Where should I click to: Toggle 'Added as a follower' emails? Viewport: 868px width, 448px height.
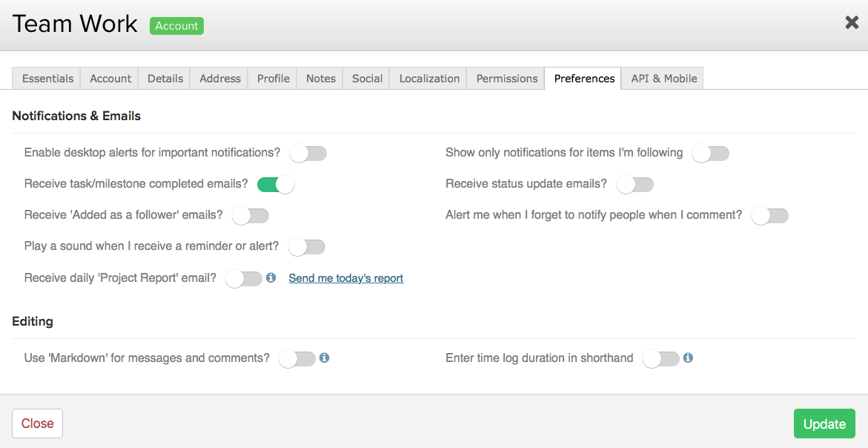[251, 215]
